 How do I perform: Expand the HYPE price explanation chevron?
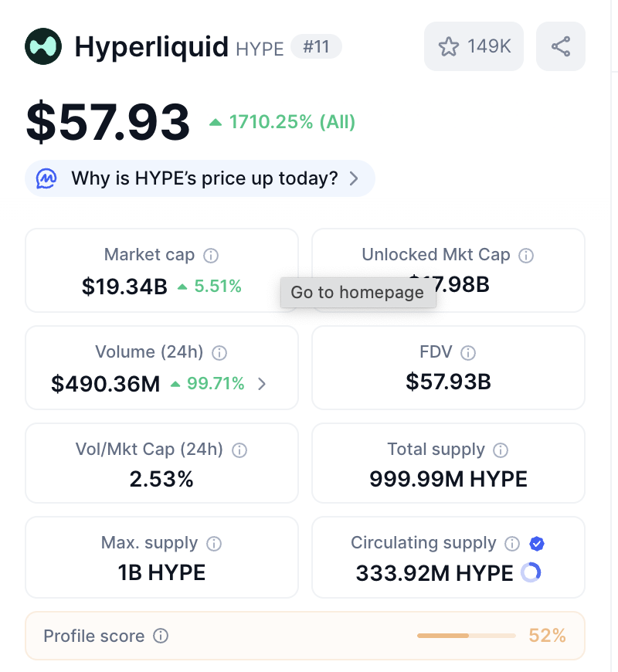coord(354,178)
